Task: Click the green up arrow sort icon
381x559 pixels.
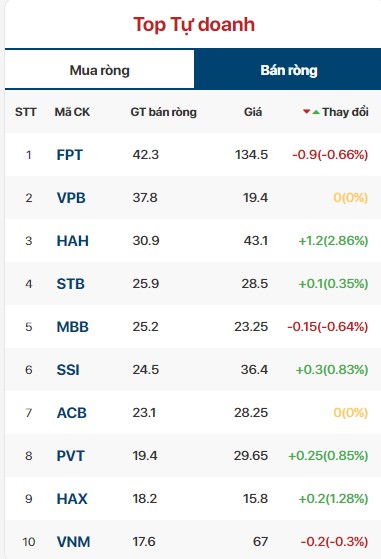Action: tap(316, 112)
